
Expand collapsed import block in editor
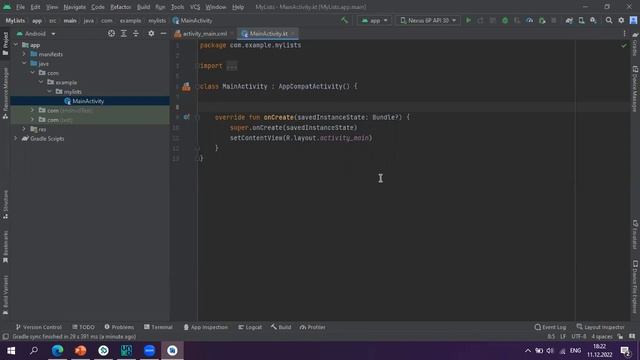pyautogui.click(x=231, y=66)
